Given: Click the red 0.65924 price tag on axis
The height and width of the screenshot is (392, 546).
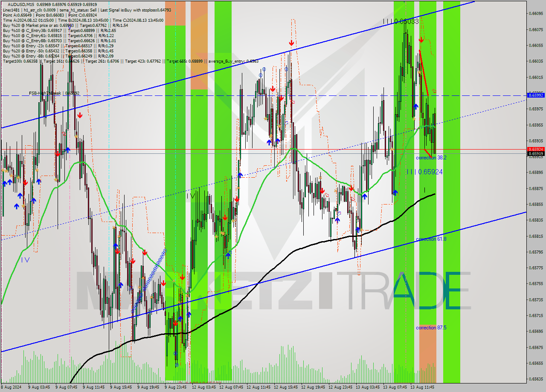Looking at the screenshot, I should (536, 149).
